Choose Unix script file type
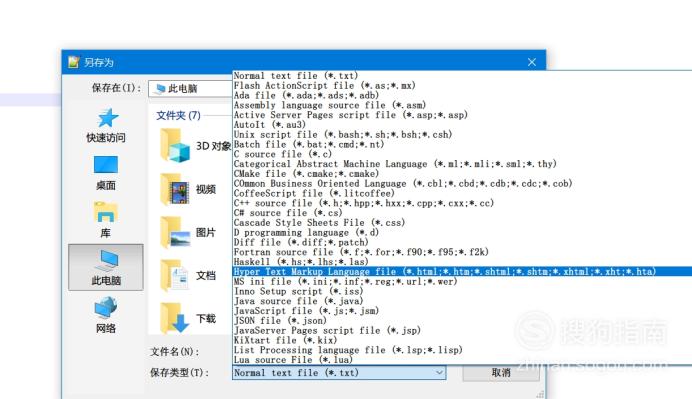692x399 pixels. (462, 134)
